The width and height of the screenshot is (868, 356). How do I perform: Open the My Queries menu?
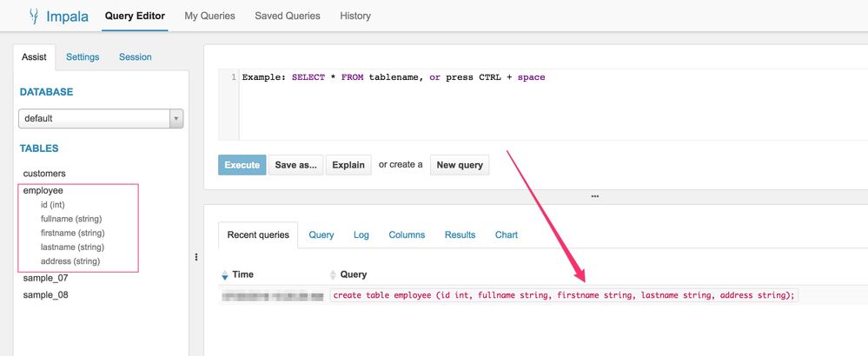(x=209, y=16)
